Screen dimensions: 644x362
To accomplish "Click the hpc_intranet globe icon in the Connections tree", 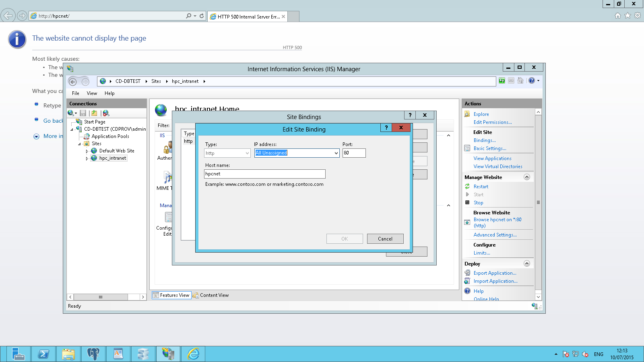I will (x=94, y=158).
